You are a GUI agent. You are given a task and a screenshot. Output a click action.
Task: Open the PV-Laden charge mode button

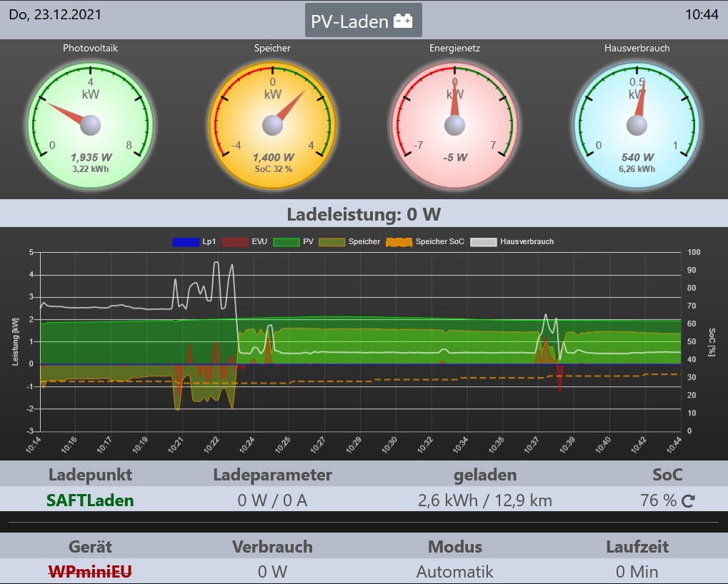[x=364, y=21]
